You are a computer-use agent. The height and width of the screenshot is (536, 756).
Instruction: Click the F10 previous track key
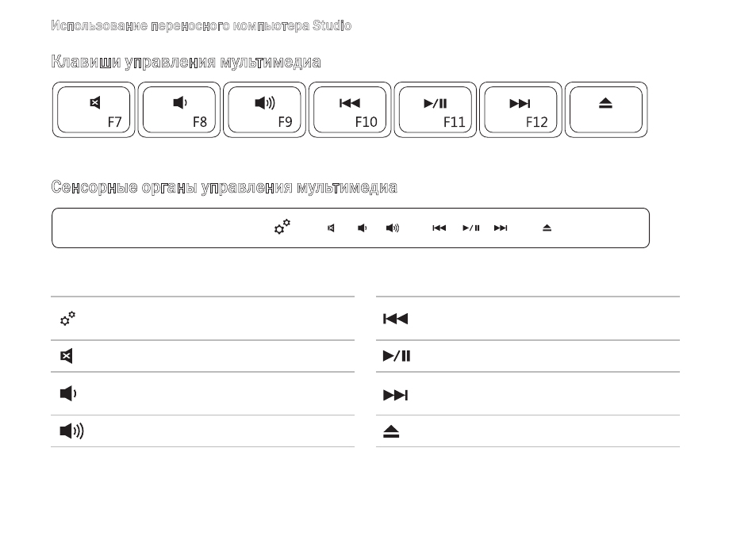pyautogui.click(x=350, y=110)
